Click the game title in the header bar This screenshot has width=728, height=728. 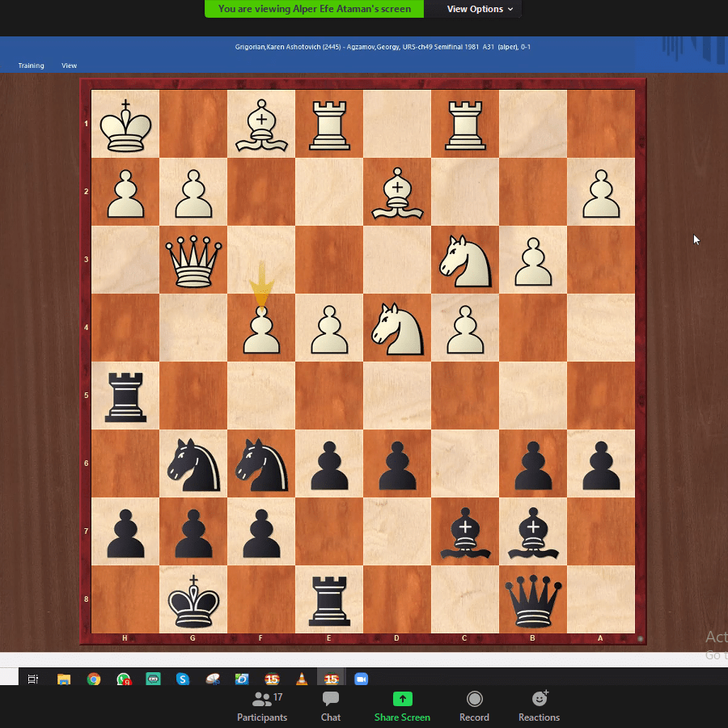tap(383, 47)
